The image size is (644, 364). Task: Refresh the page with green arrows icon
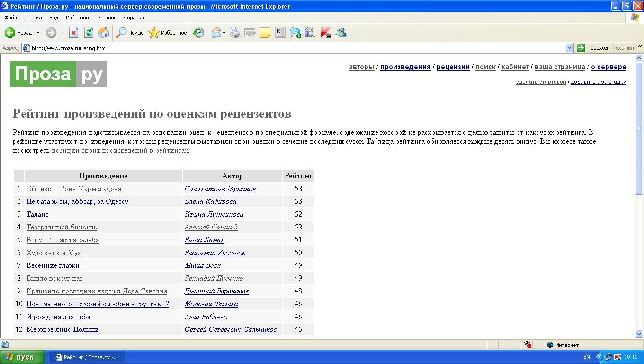pyautogui.click(x=89, y=33)
